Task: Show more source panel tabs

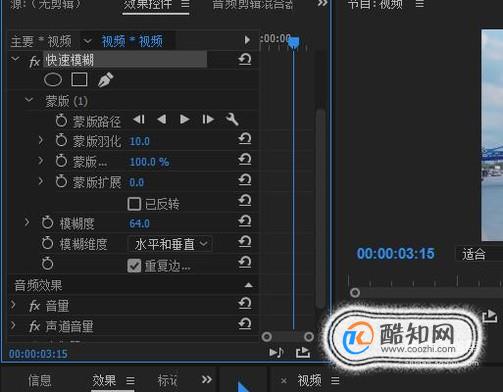Action: coord(322,3)
